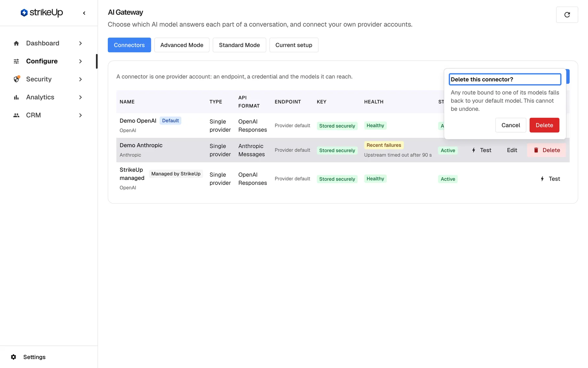Click Stored securely badge in Demo OpenAI row
Screen dimensions: 588x368
pyautogui.click(x=337, y=126)
